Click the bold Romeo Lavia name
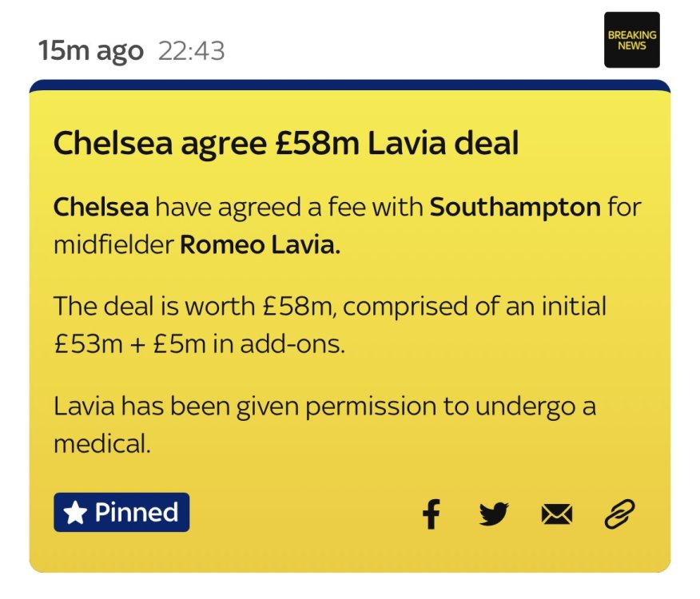This screenshot has width=700, height=599. point(260,244)
